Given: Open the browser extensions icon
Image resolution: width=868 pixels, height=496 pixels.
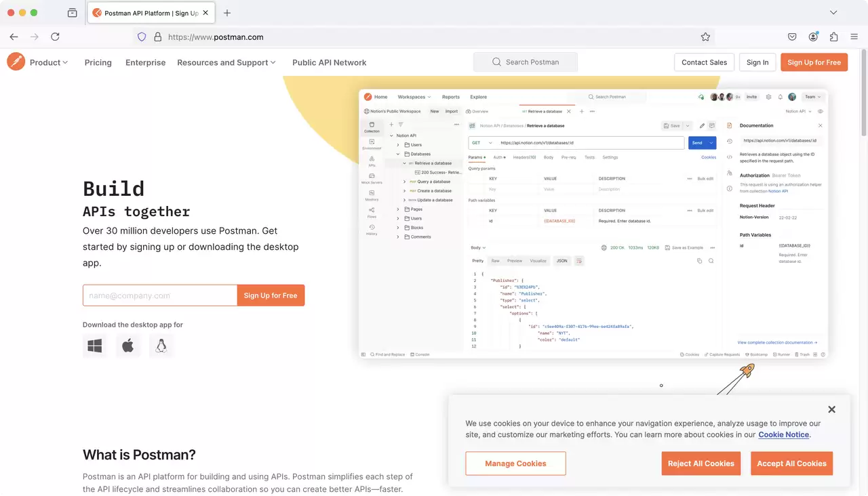Looking at the screenshot, I should coord(833,37).
